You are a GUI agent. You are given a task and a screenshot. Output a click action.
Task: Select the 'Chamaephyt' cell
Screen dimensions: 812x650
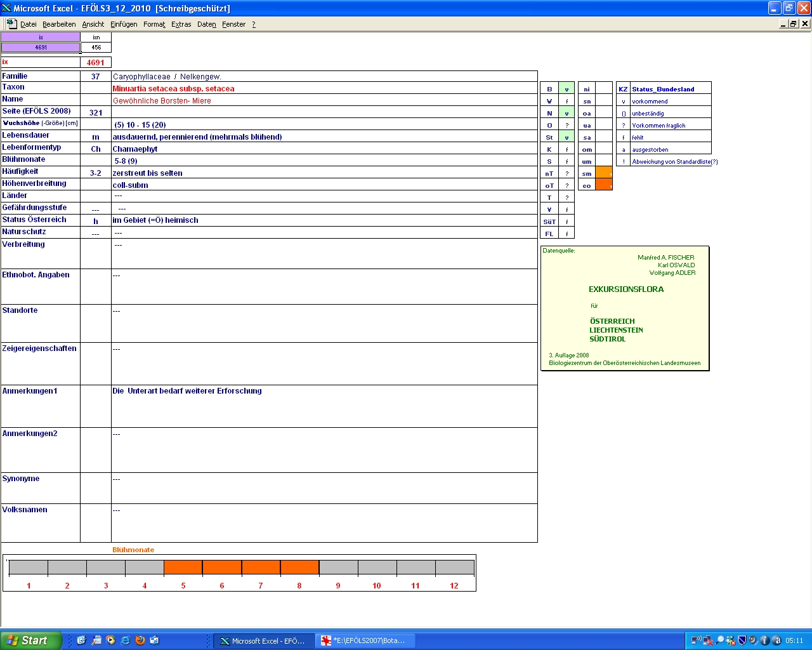[x=324, y=149]
